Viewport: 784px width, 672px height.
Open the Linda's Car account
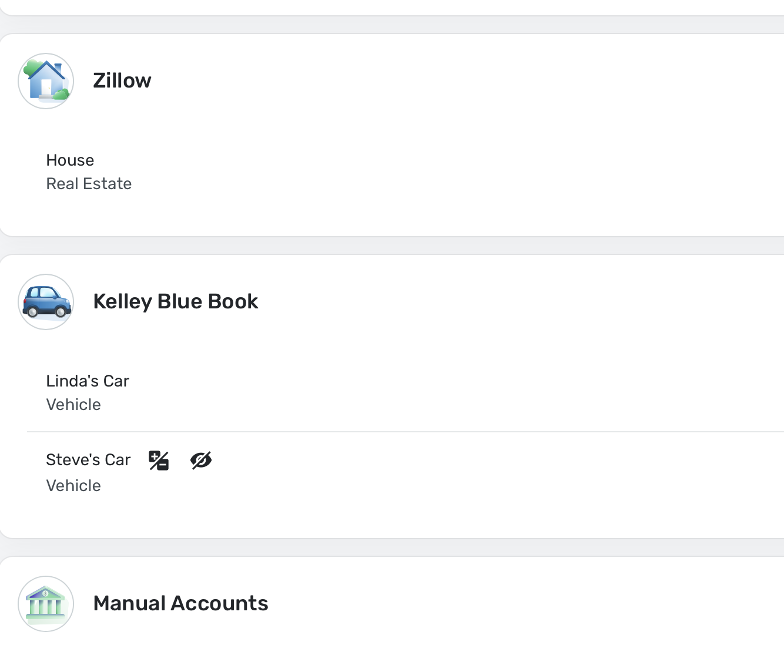click(88, 381)
